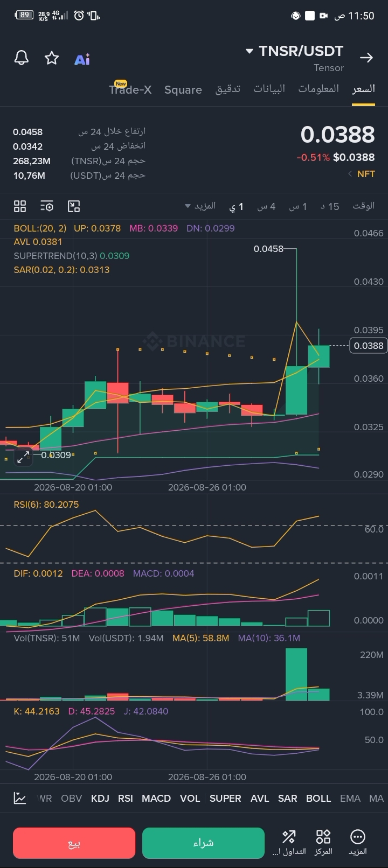Tap the green شراء buy button
The image size is (388, 868).
click(203, 843)
